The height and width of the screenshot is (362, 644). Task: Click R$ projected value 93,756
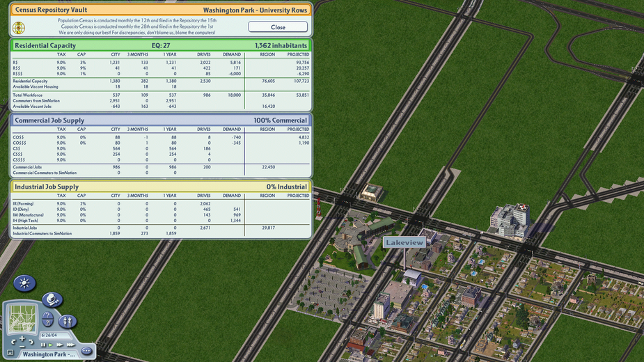302,63
